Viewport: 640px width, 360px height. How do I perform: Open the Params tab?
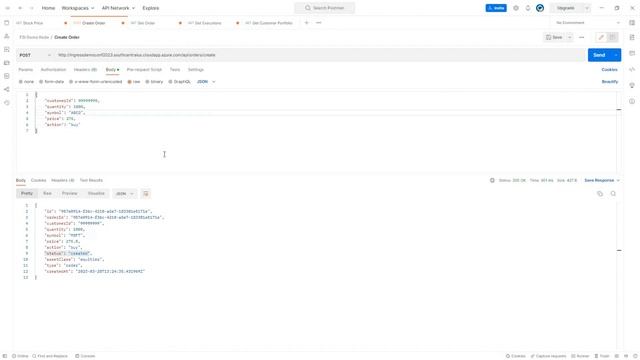pyautogui.click(x=26, y=70)
